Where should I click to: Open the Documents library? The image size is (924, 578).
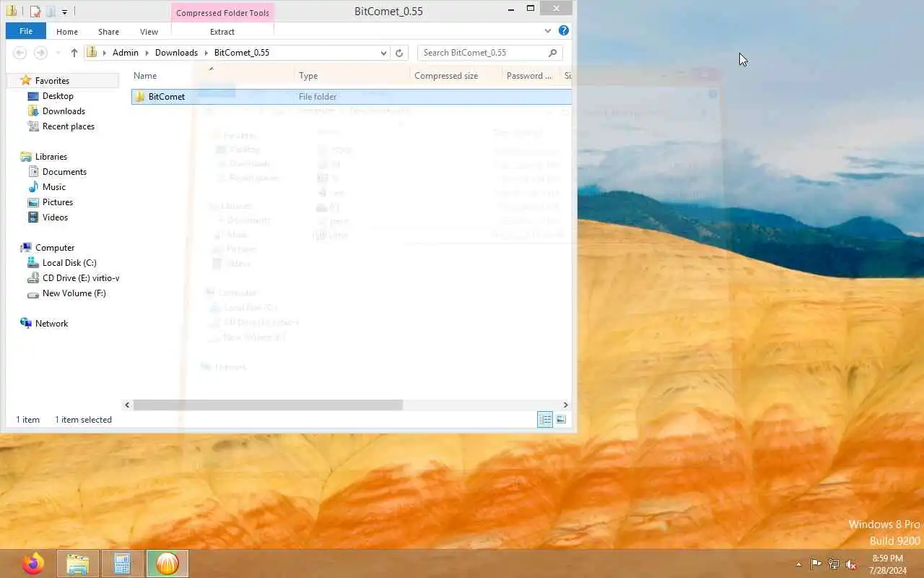[64, 172]
